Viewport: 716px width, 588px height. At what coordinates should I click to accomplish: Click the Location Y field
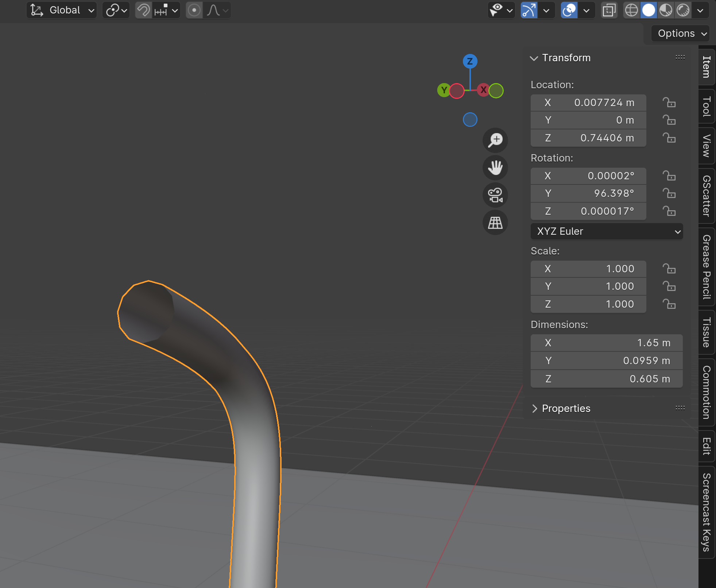click(x=588, y=120)
